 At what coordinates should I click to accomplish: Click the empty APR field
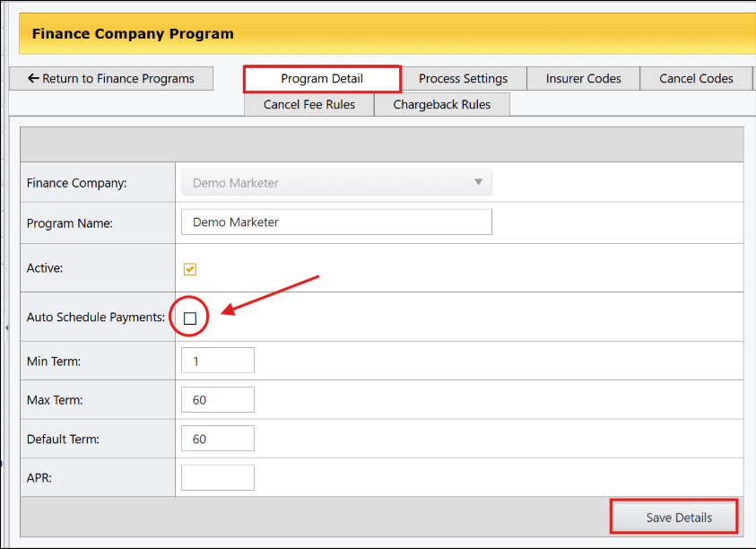[218, 477]
